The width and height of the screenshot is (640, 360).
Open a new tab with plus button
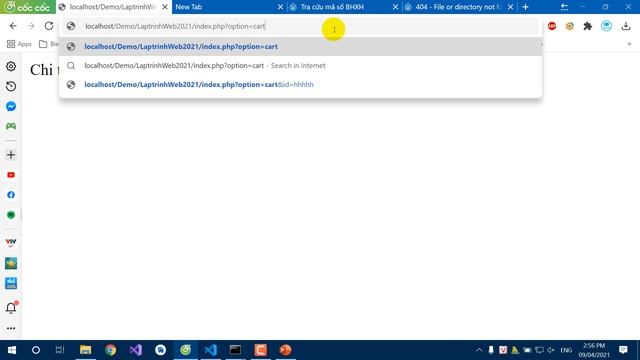pos(525,7)
